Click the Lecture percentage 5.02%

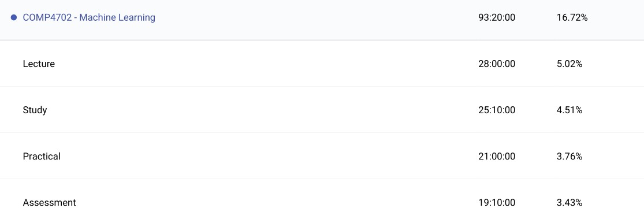[569, 64]
